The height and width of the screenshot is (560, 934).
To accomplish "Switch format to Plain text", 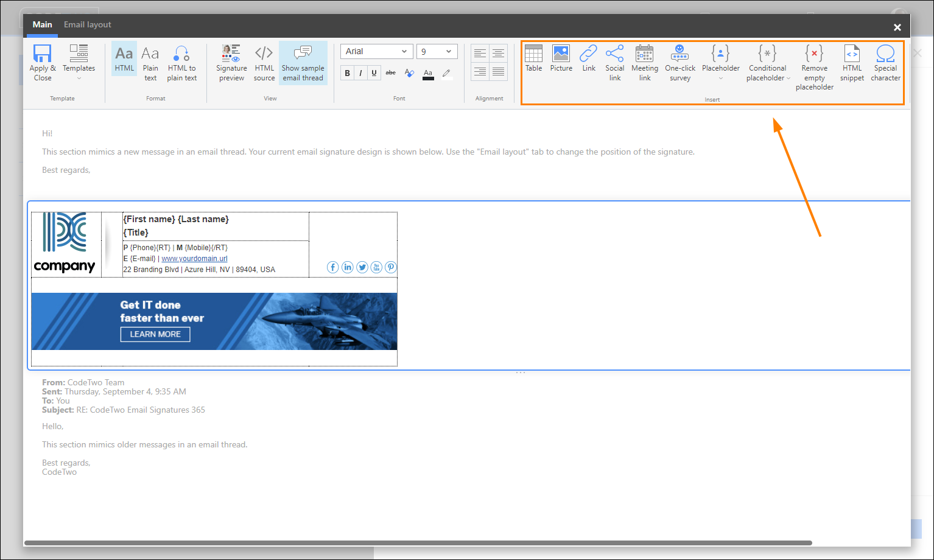I will click(x=150, y=63).
